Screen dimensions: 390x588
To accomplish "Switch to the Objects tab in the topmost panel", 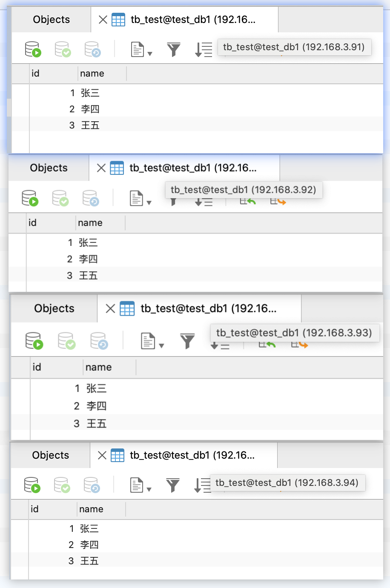I will 52,20.
